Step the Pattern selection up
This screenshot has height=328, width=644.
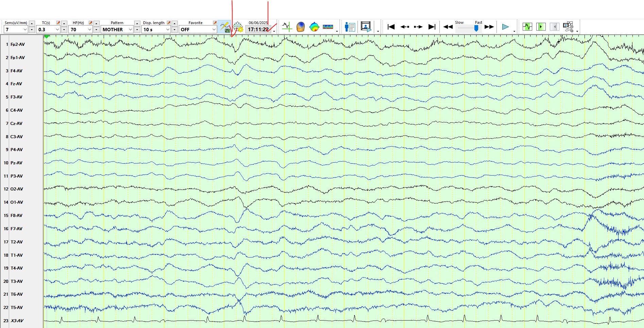click(x=137, y=23)
